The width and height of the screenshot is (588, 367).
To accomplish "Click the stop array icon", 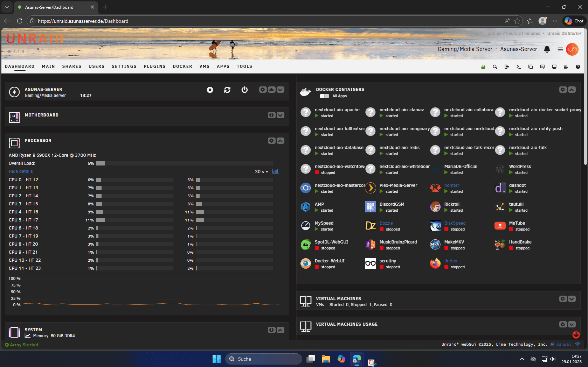I will pos(210,90).
